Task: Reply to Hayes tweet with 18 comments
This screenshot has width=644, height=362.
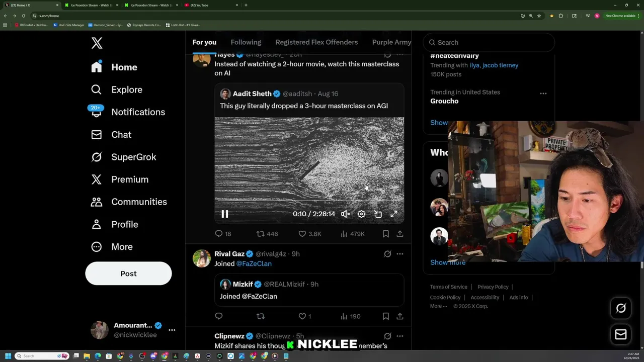Action: pyautogui.click(x=223, y=234)
